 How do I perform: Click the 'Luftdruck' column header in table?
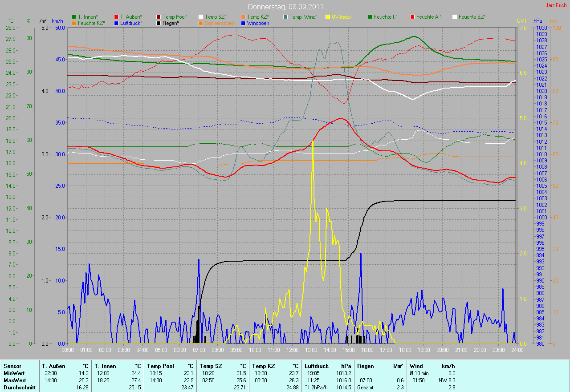coord(317,366)
